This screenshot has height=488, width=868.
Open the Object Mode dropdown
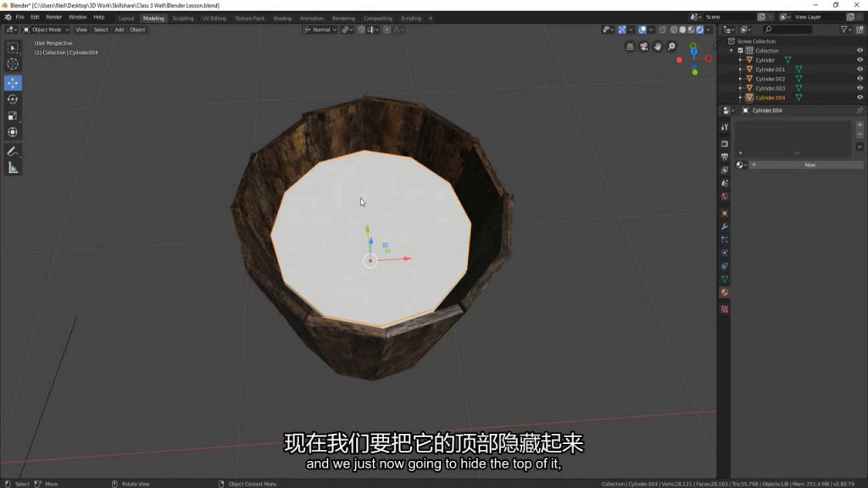coord(47,30)
